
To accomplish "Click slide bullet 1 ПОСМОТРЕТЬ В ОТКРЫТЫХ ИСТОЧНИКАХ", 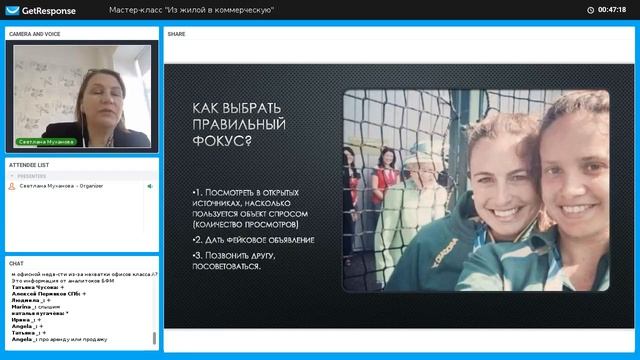I will pos(250,209).
